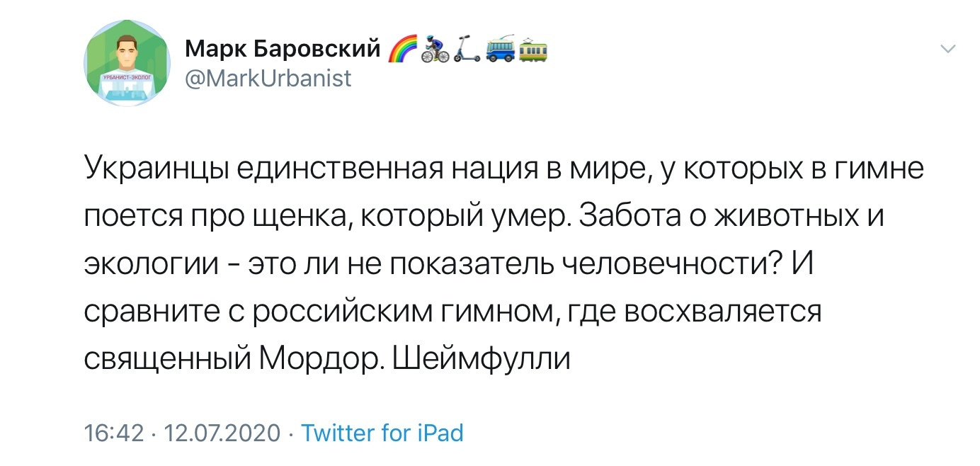The height and width of the screenshot is (466, 980).
Task: Click the rainbow emoji after the name
Action: coord(403,50)
